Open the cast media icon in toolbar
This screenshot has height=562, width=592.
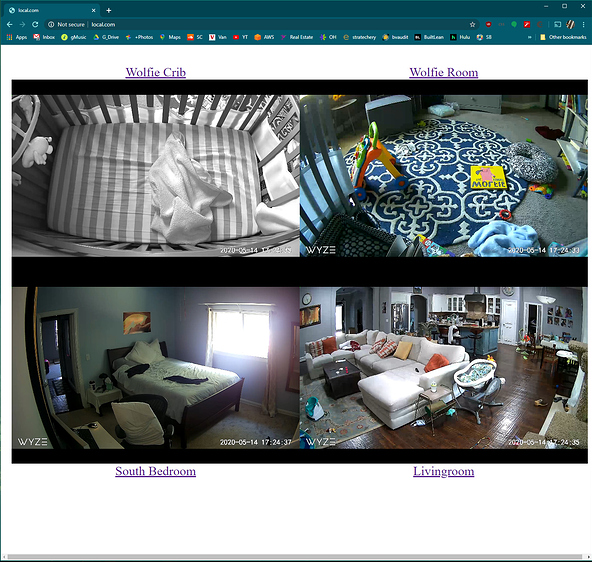(x=557, y=25)
